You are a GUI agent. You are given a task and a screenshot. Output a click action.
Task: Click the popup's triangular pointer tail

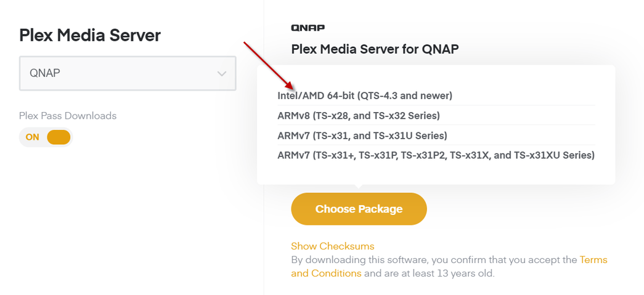[x=359, y=187]
